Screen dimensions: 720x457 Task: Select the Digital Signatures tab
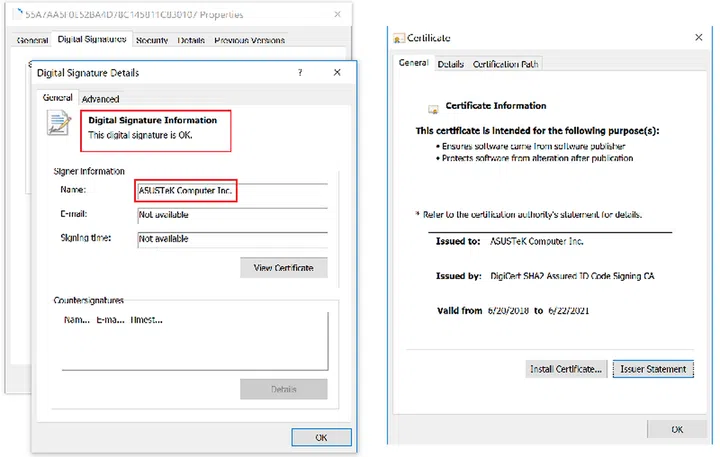pos(92,40)
